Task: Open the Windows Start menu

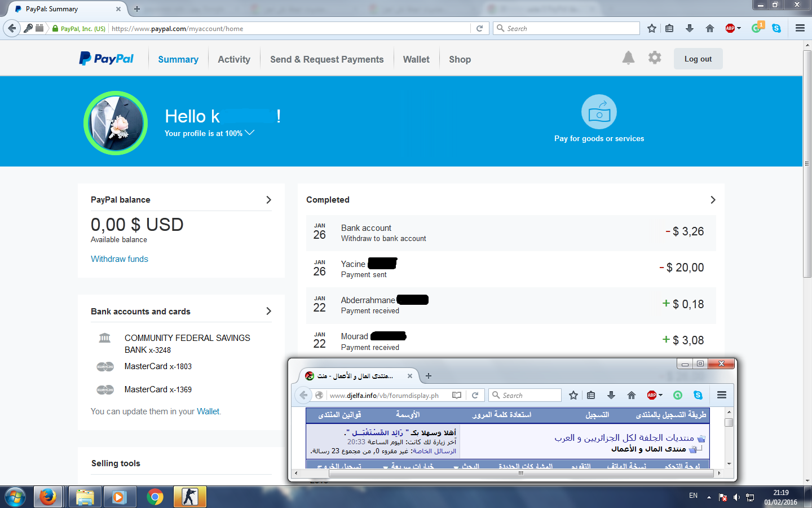Action: [x=15, y=497]
